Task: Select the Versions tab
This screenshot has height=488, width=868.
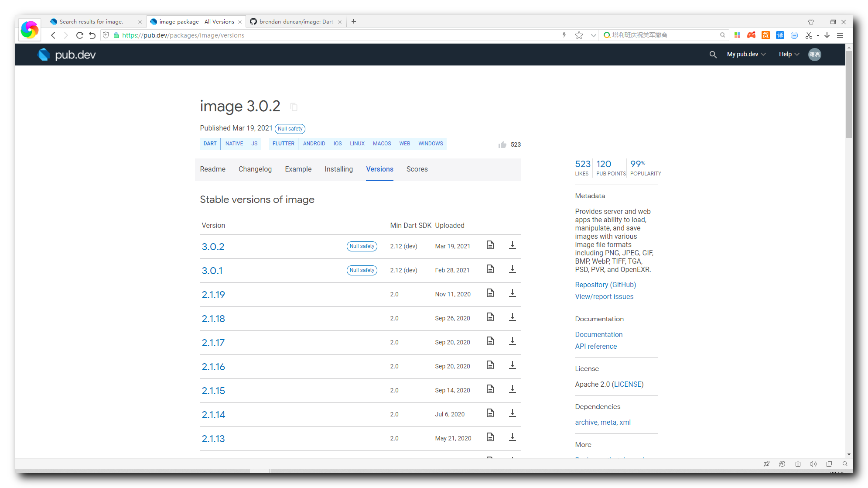Action: 379,169
